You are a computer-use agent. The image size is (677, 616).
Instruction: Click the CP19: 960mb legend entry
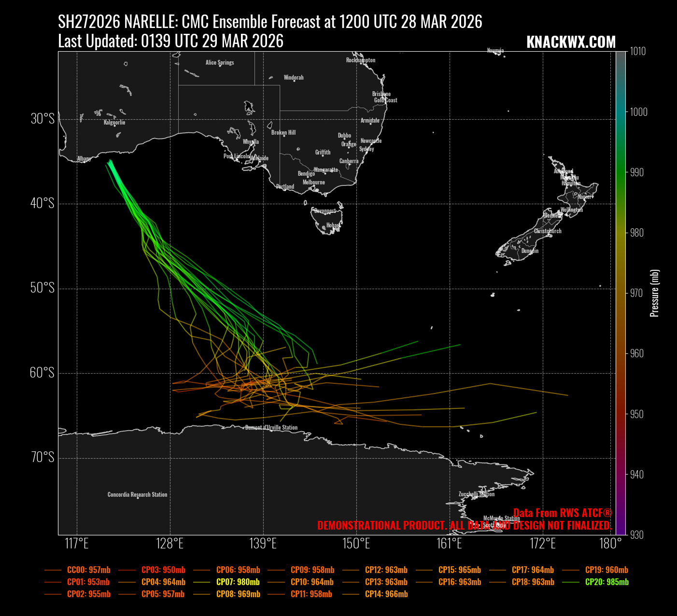(x=606, y=570)
